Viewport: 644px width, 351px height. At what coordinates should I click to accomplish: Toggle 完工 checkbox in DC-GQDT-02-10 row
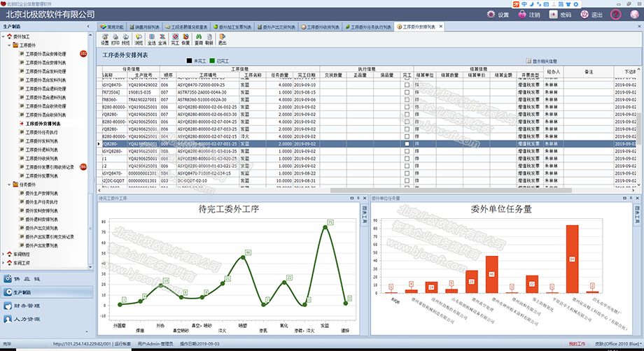407,181
